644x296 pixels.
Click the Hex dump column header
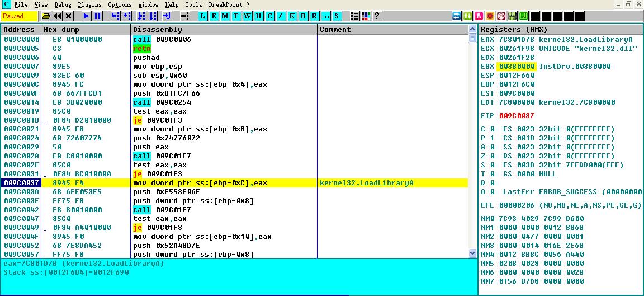point(86,30)
